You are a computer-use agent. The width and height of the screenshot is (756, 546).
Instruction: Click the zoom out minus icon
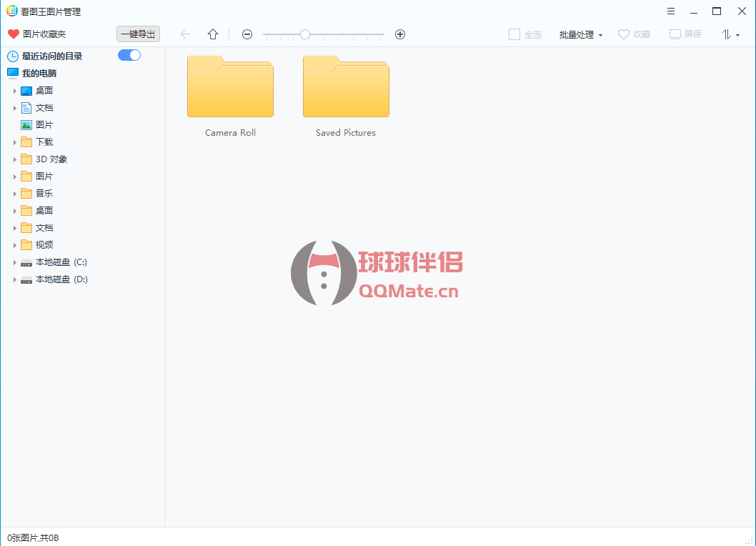[247, 34]
